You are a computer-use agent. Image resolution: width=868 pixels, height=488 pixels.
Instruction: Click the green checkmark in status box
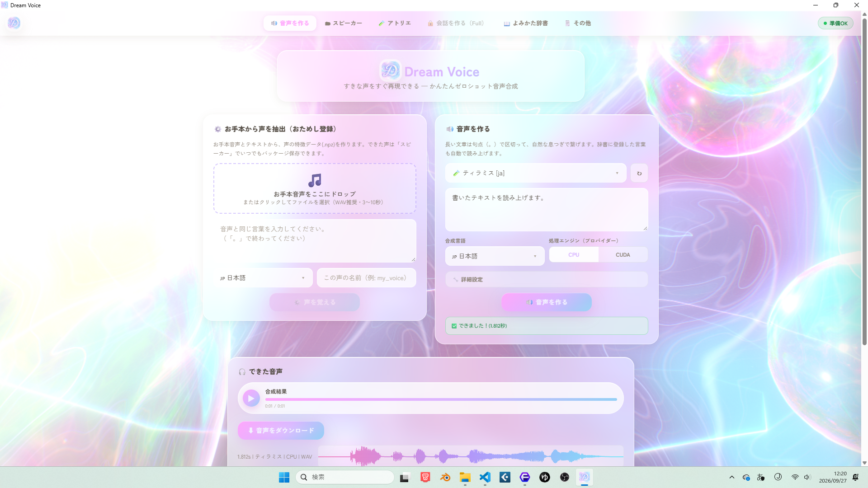tap(454, 326)
